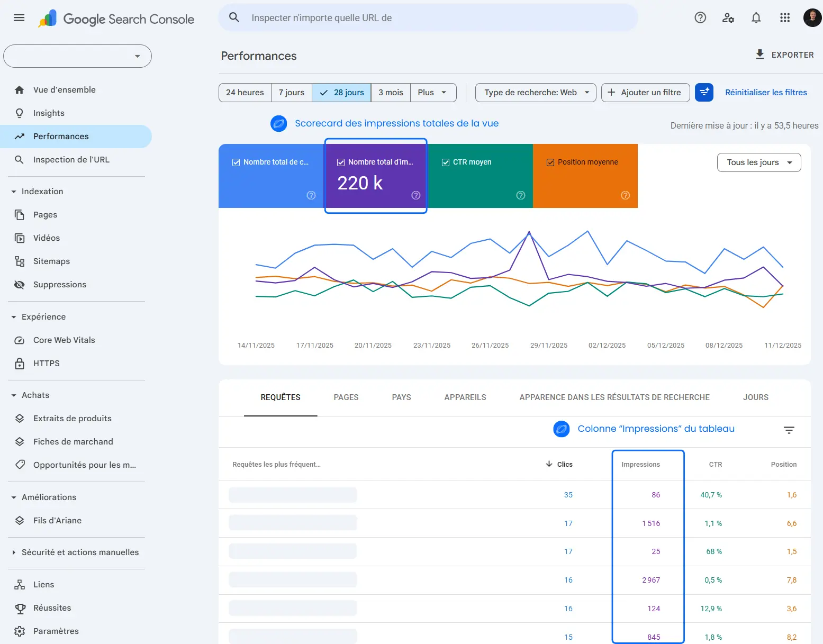Viewport: 823px width, 644px height.
Task: Open the notifications bell
Action: coord(756,17)
